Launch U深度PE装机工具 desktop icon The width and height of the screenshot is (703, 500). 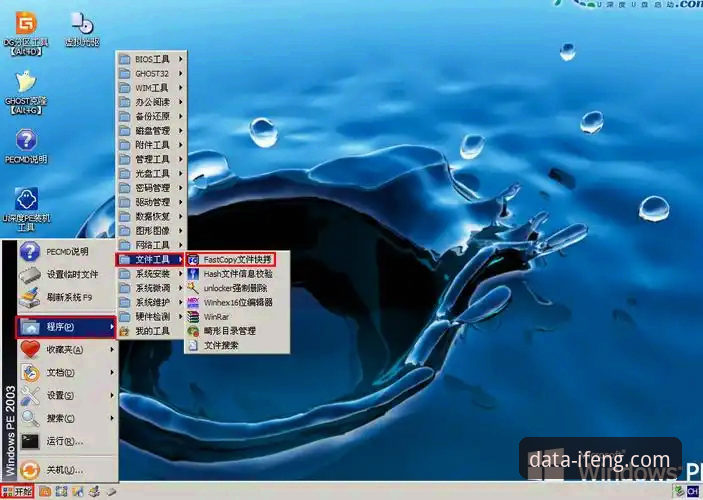[x=26, y=200]
